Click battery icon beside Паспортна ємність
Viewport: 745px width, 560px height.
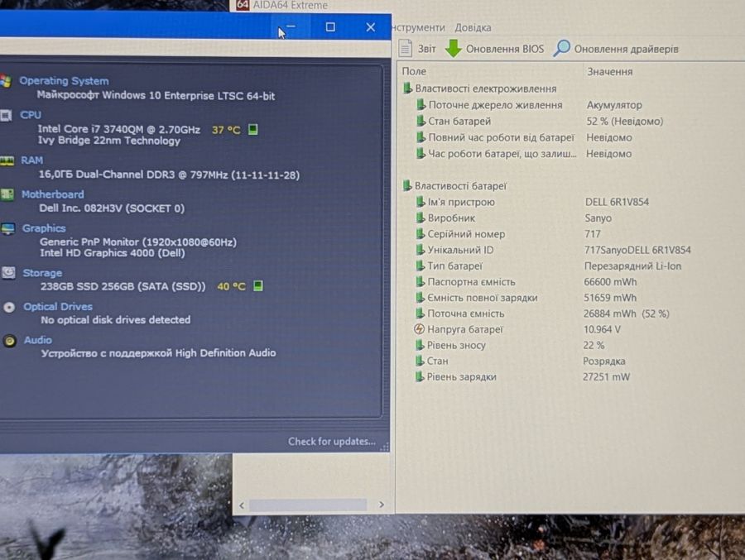coord(420,282)
